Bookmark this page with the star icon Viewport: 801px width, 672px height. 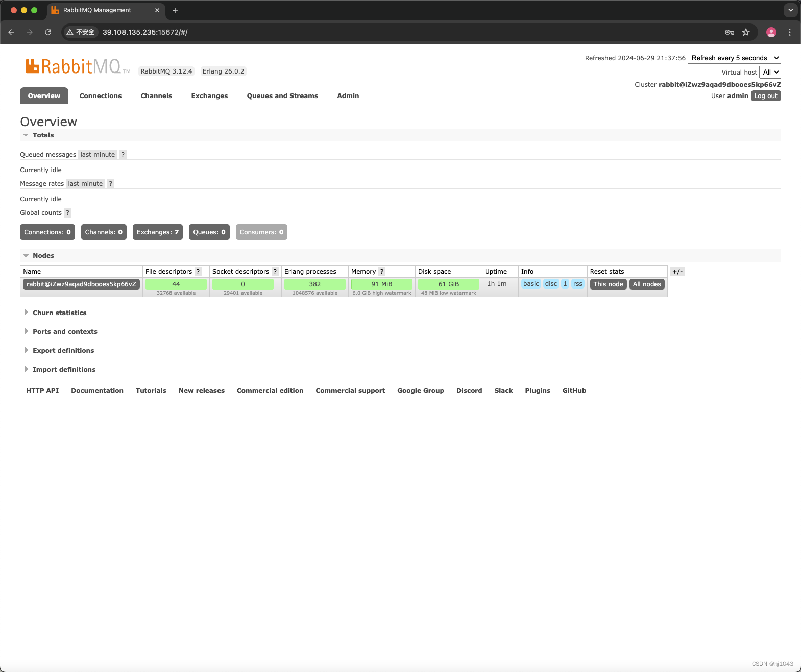[x=746, y=32]
